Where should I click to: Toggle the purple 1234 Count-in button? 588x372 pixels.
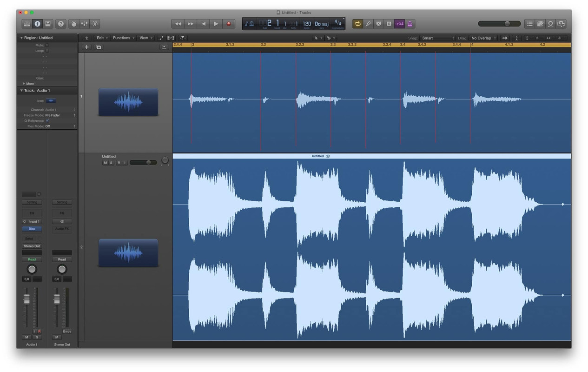[x=399, y=24]
